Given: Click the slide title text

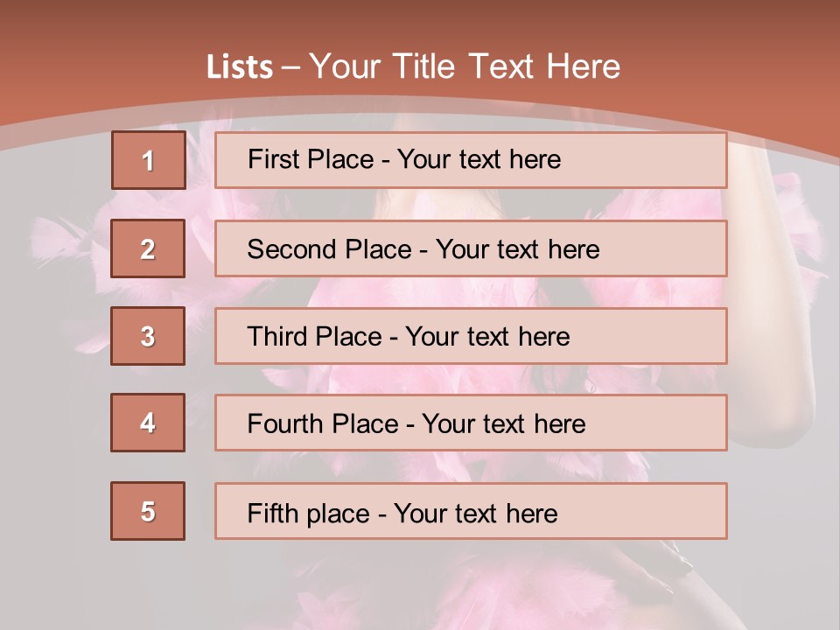Looking at the screenshot, I should click(413, 66).
